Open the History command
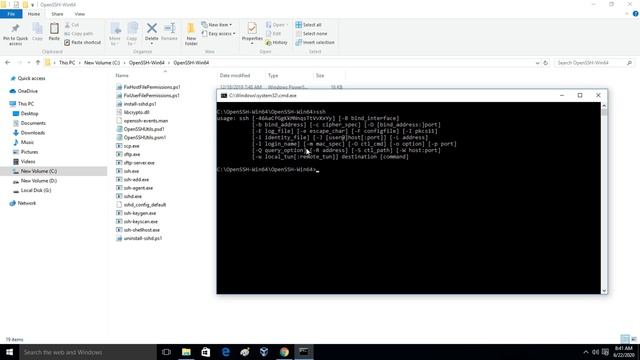Viewport: 640px width, 360px height. tap(276, 42)
